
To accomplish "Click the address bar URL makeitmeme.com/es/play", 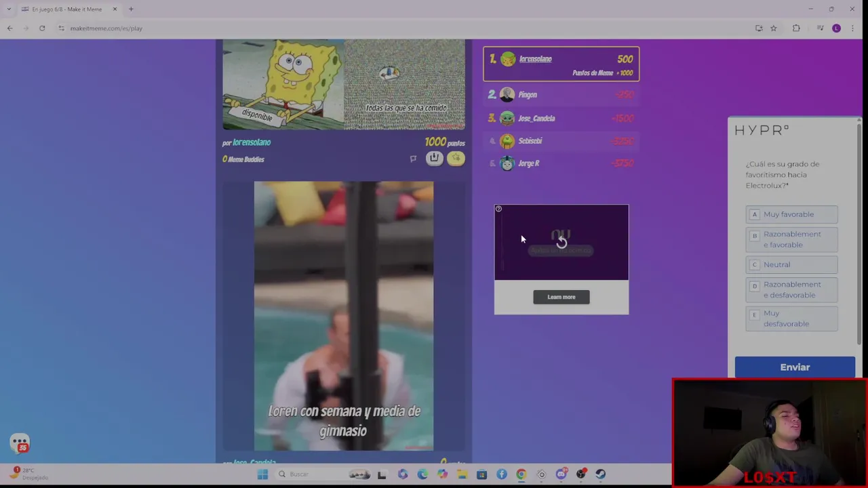I will [106, 28].
